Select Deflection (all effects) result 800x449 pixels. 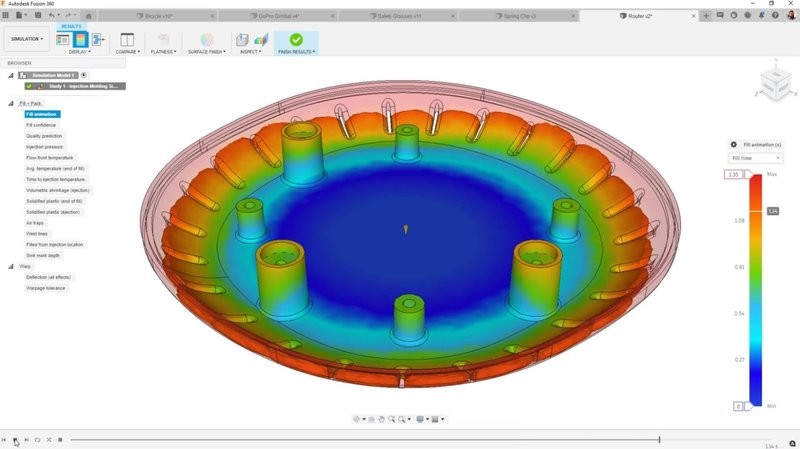(49, 277)
